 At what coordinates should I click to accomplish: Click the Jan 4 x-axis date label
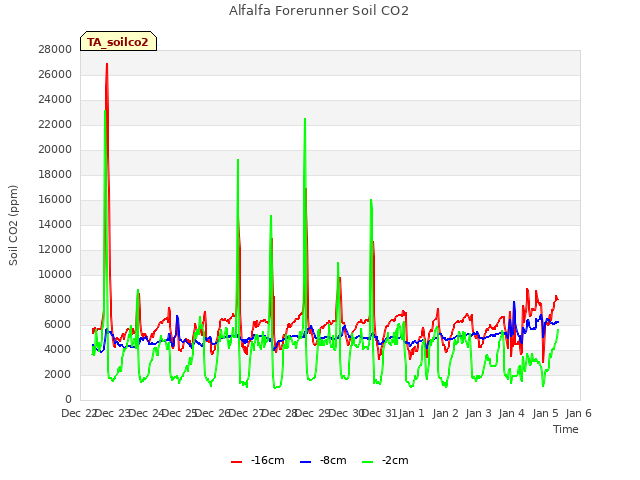pos(512,413)
